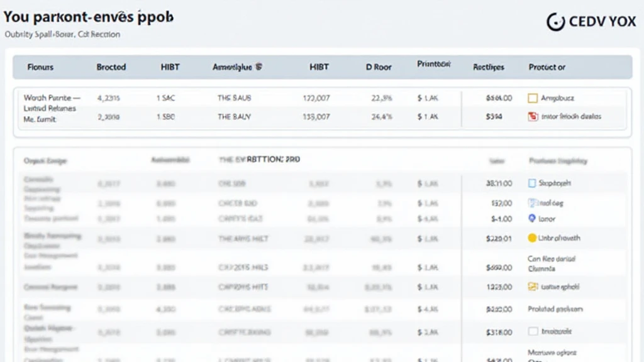Viewport: 644px width, 362px height.
Task: Click the photo icon next to Latwe aphoki
Action: (532, 286)
